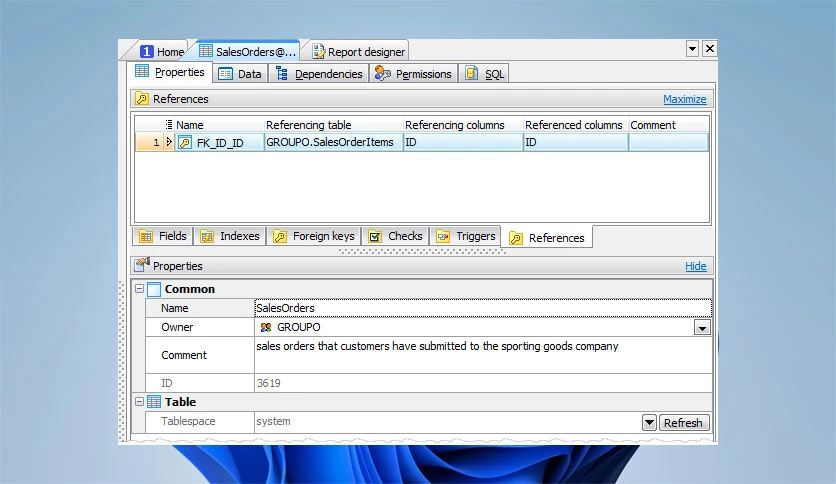This screenshot has width=836, height=484.
Task: Click the Fields subtab icon
Action: coord(146,236)
